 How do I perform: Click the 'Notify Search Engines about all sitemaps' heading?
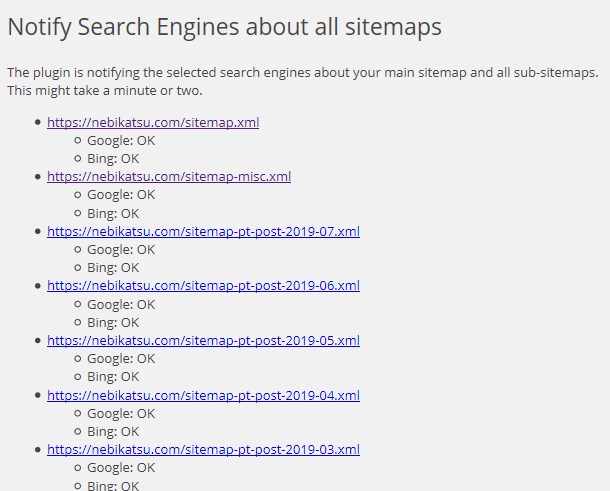click(x=224, y=27)
